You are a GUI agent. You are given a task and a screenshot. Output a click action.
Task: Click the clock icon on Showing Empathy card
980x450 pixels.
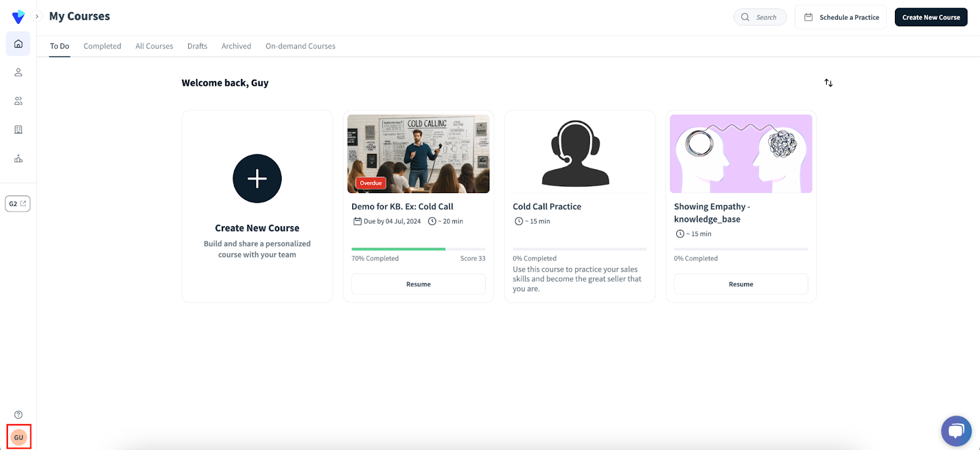pos(680,234)
